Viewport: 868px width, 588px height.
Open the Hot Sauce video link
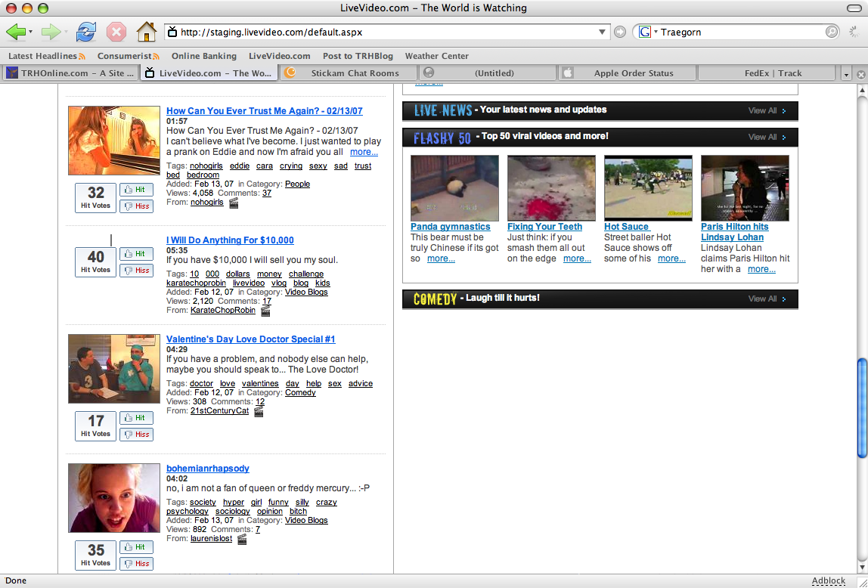(x=627, y=226)
